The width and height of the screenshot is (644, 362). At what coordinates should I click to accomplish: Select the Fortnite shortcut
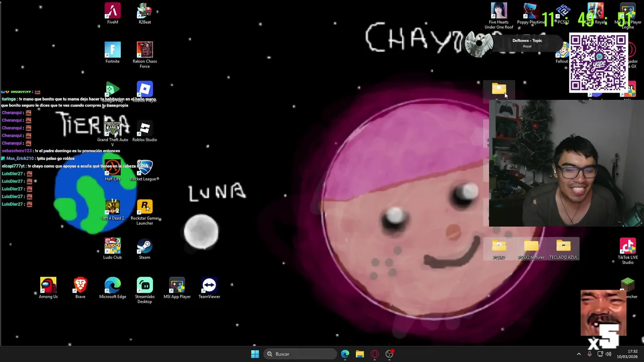click(112, 53)
